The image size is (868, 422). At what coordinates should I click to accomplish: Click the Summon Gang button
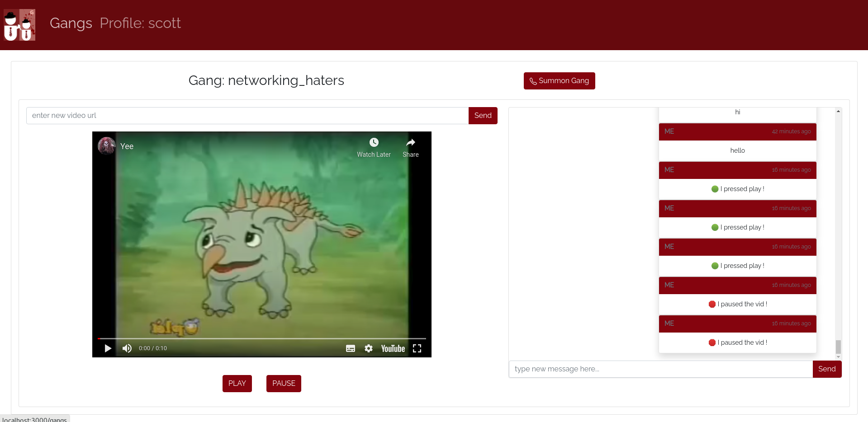pos(559,81)
